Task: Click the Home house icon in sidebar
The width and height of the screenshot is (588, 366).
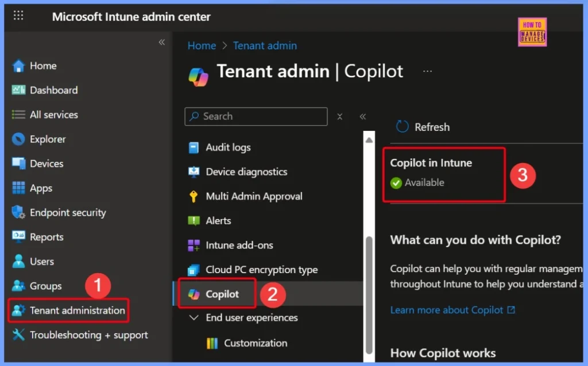Action: point(18,66)
